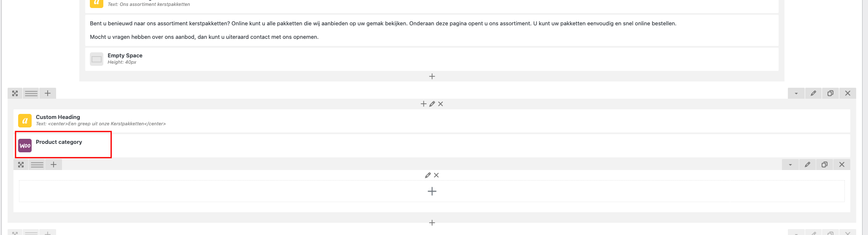Viewport: 868px width, 235px height.
Task: Remove the inner row with X icon
Action: click(x=842, y=165)
